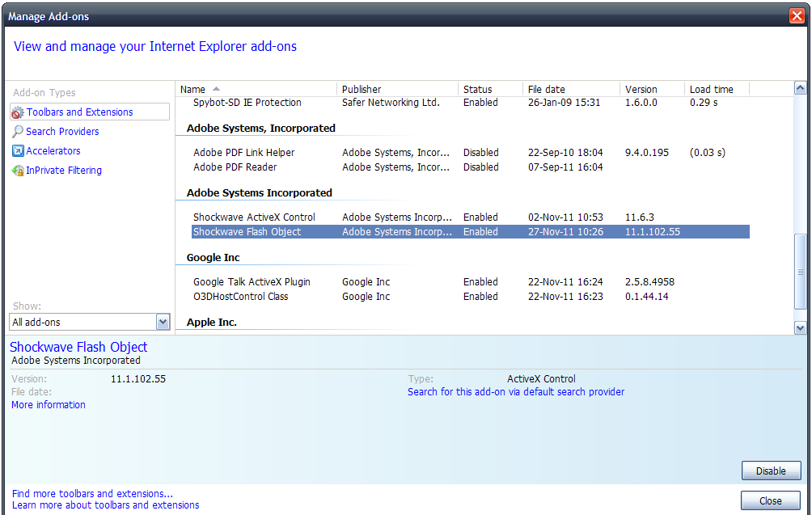The height and width of the screenshot is (515, 812).
Task: Click the Close button
Action: [771, 501]
